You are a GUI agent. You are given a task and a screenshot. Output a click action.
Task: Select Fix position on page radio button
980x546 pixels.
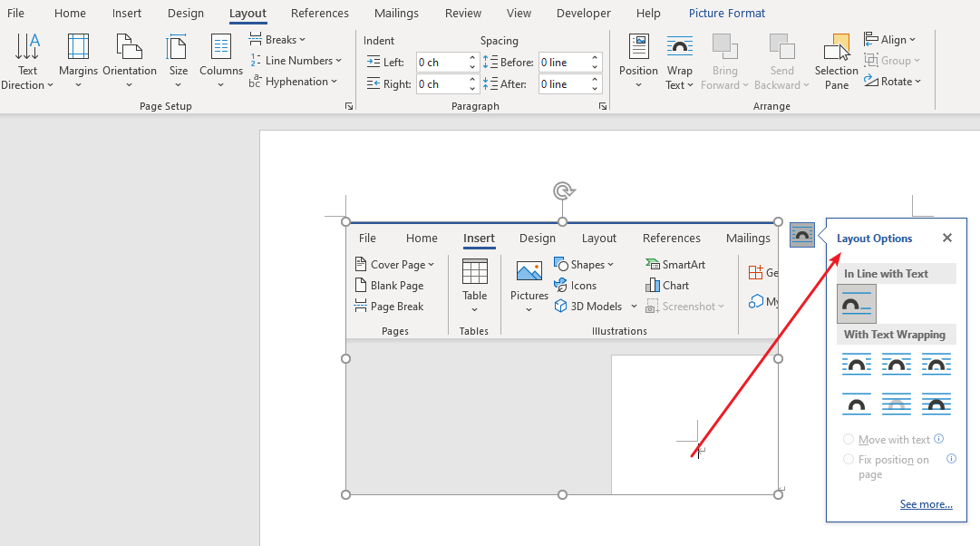tap(849, 459)
